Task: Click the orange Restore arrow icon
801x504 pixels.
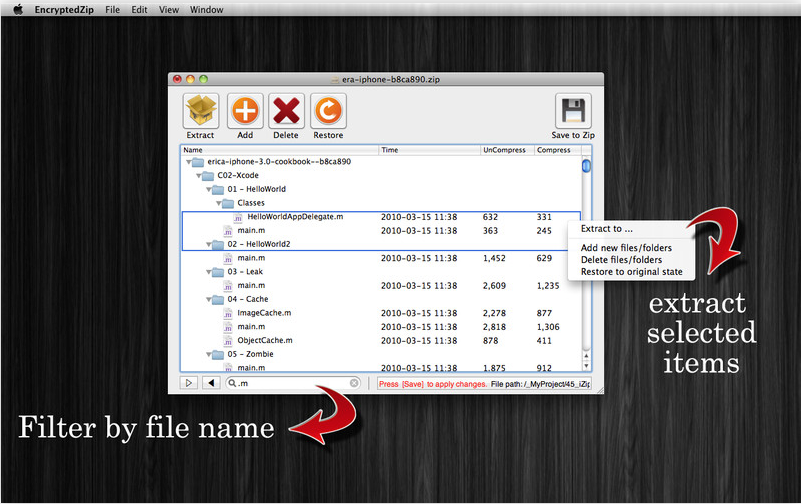Action: pyautogui.click(x=328, y=111)
